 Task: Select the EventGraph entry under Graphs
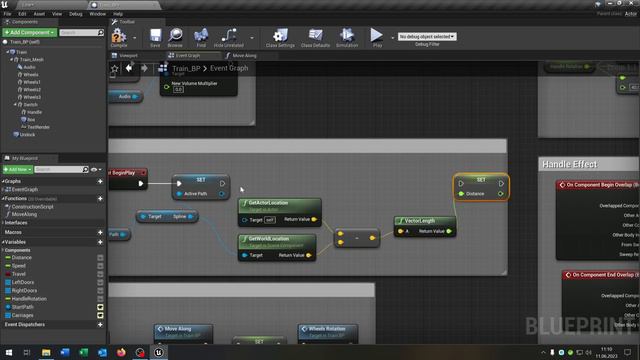pos(24,189)
